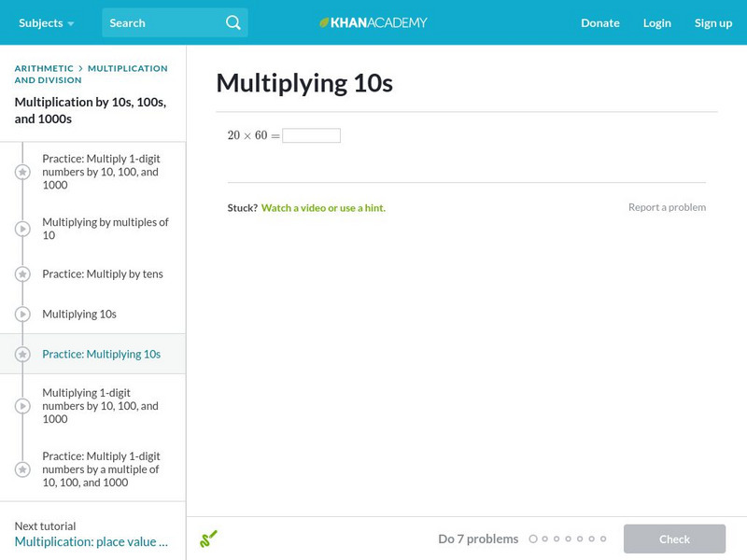
Task: Click the star icon for Practice: Multiplying 10s
Action: click(21, 354)
